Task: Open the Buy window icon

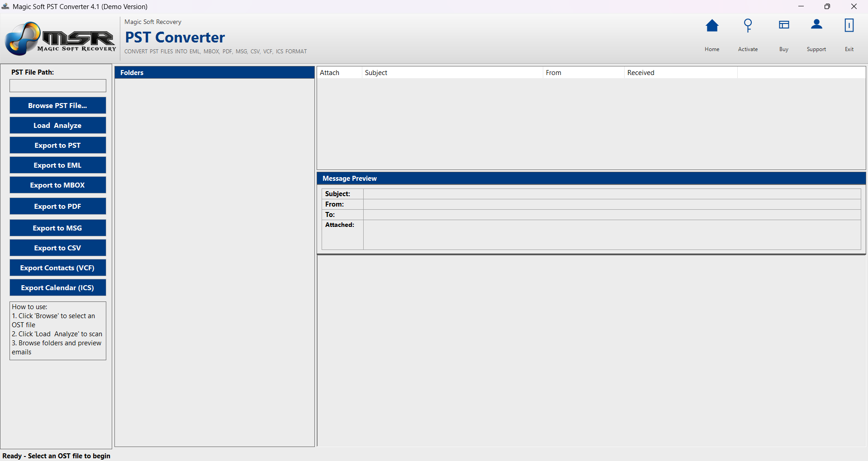Action: (784, 25)
